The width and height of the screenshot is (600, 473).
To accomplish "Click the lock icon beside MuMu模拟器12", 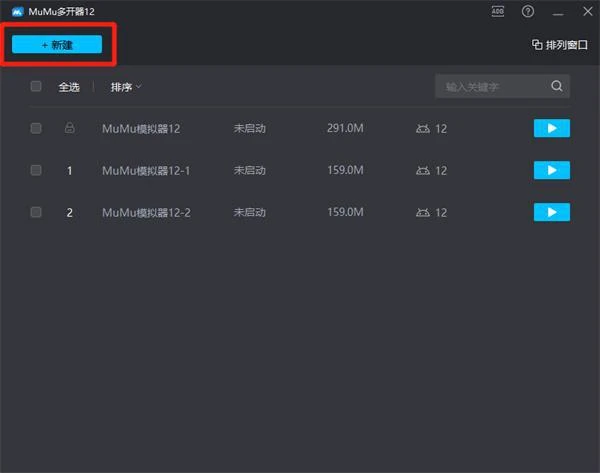I will (69, 127).
